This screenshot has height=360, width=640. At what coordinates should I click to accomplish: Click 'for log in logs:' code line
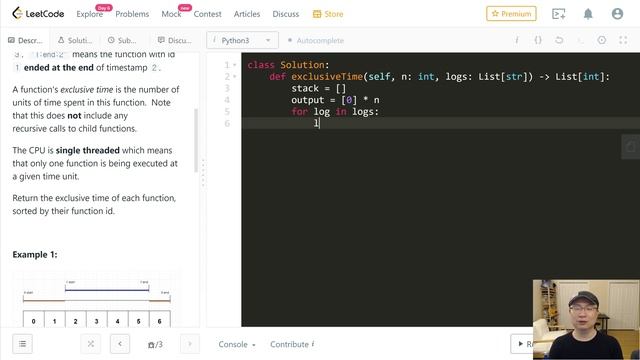[x=335, y=112]
